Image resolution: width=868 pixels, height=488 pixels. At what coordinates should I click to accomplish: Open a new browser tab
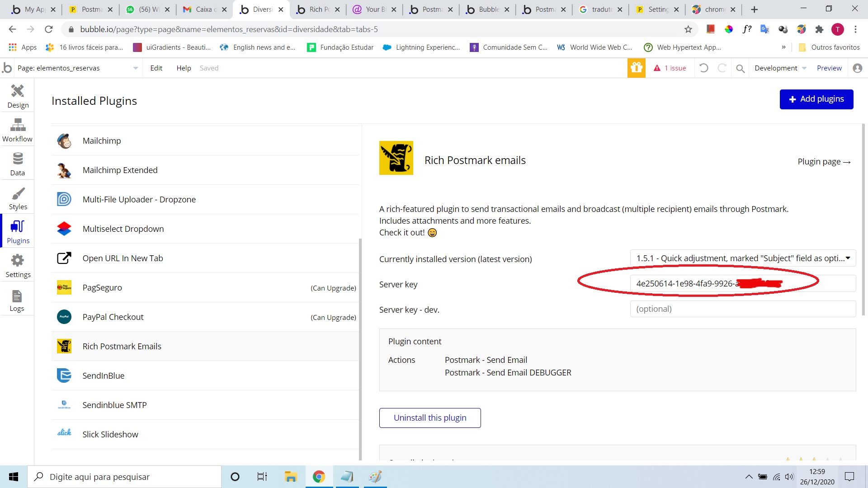click(754, 9)
